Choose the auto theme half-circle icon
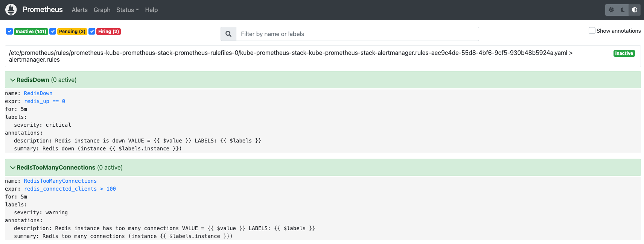Screen dimensions: 644x244 [635, 10]
